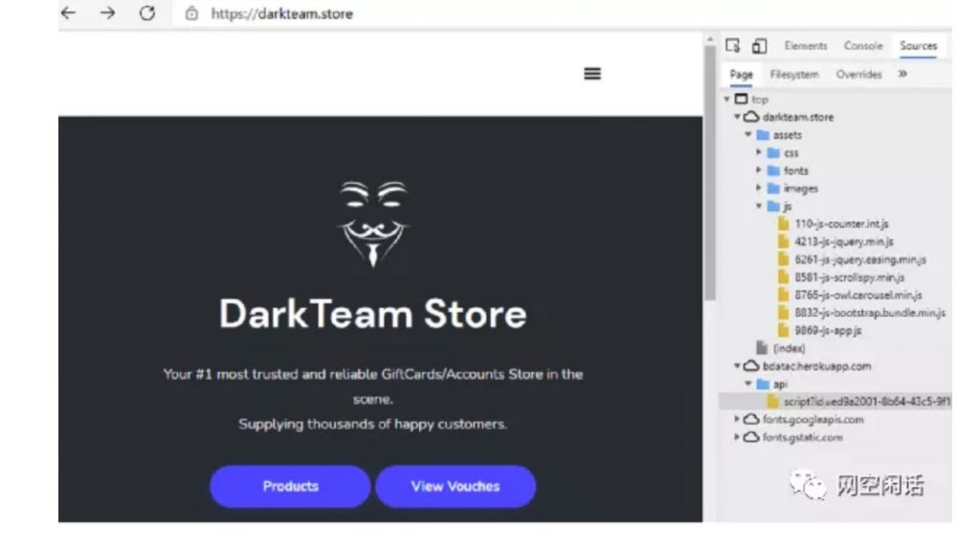This screenshot has height=550, width=980.
Task: Click the images folder icon
Action: point(773,187)
